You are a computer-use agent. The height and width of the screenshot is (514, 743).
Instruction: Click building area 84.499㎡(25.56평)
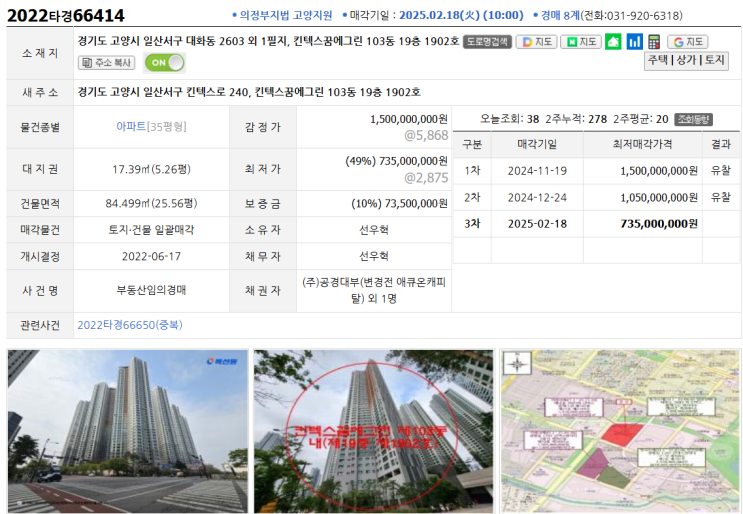[151, 204]
